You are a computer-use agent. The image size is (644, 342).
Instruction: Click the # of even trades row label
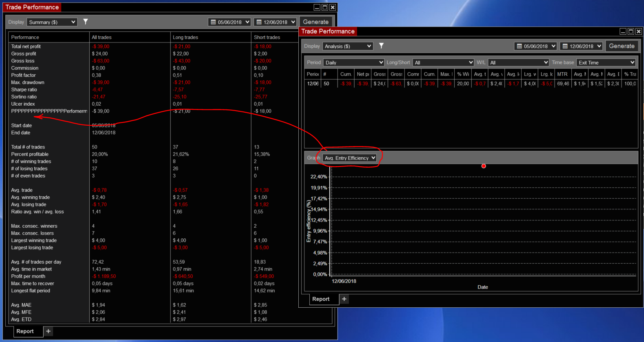[x=28, y=176]
